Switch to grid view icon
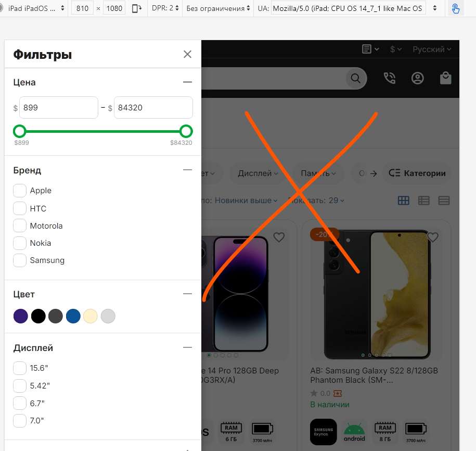The height and width of the screenshot is (451, 476). tap(404, 201)
